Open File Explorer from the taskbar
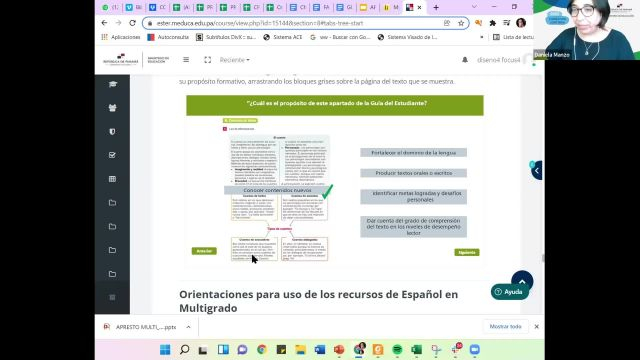This screenshot has height=360, width=640. 300,350
